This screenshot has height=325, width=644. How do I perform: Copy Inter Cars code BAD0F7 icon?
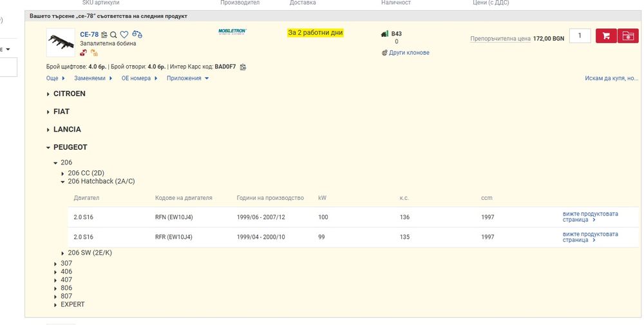pos(243,66)
